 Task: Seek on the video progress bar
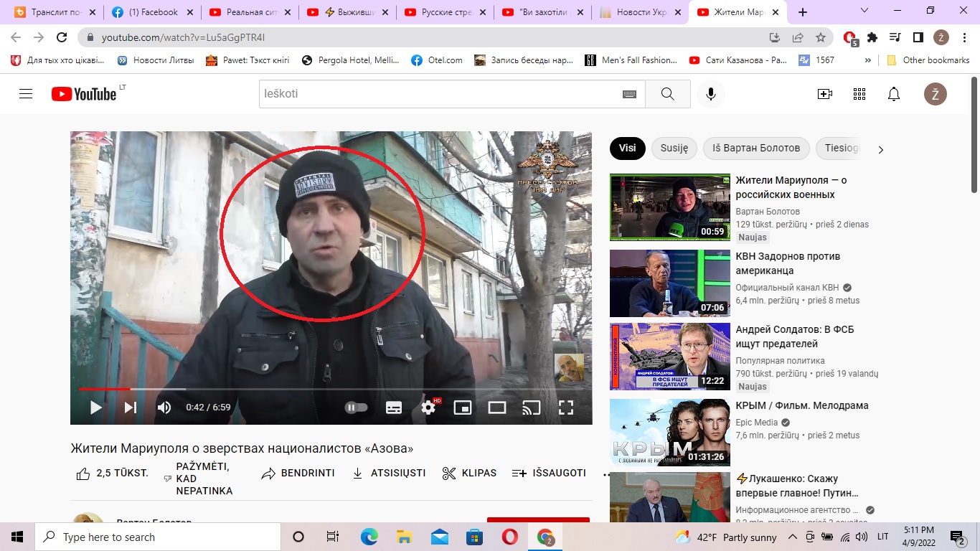point(331,389)
